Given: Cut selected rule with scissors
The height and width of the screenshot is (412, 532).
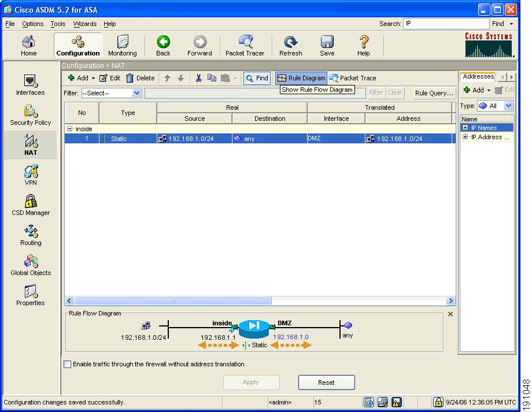Looking at the screenshot, I should (x=198, y=78).
